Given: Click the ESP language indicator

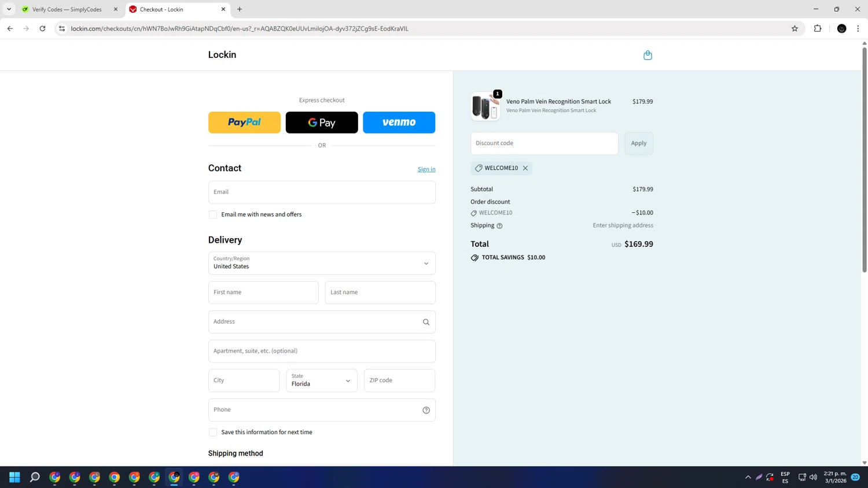Looking at the screenshot, I should [x=785, y=477].
